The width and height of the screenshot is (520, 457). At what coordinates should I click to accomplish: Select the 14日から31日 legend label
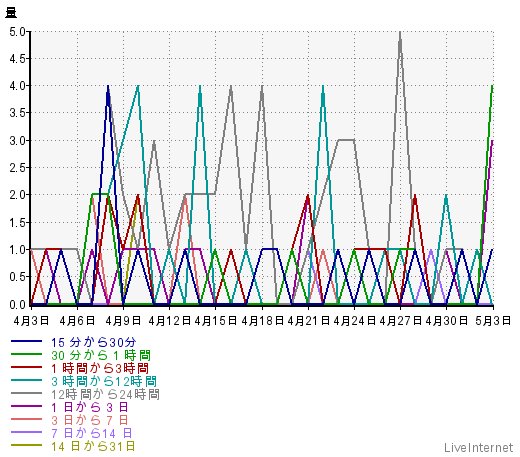93,446
